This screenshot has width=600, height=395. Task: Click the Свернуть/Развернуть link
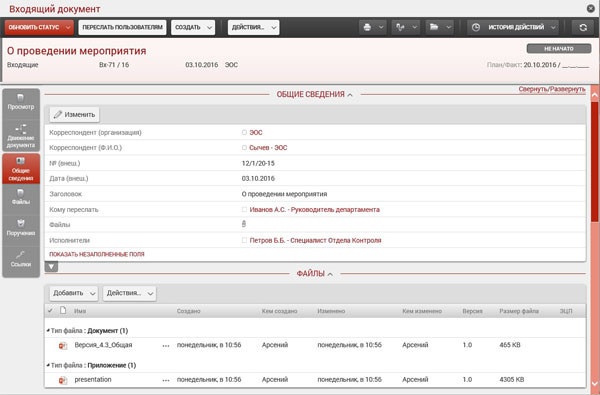552,89
